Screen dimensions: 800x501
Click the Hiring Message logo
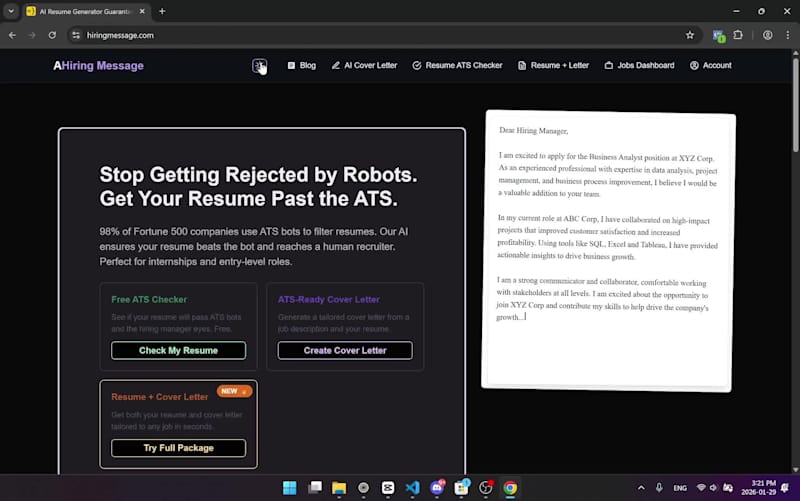click(98, 65)
